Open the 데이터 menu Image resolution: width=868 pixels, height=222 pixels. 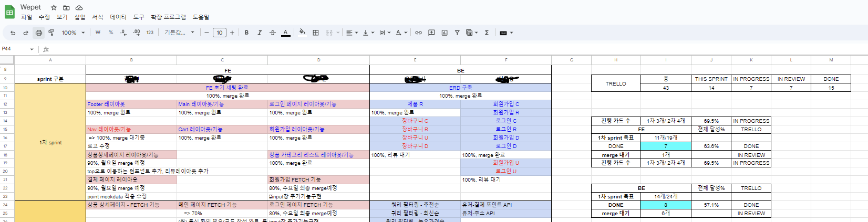click(118, 17)
